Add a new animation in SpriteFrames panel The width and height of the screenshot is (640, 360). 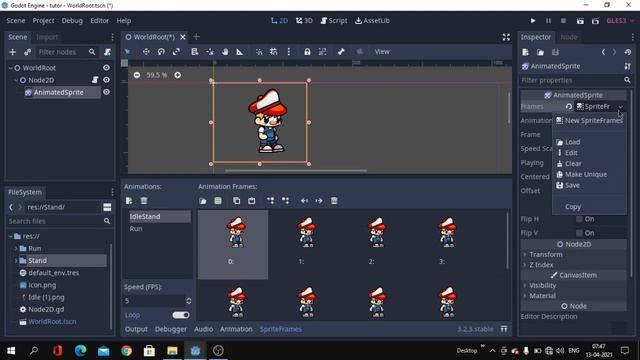point(129,200)
